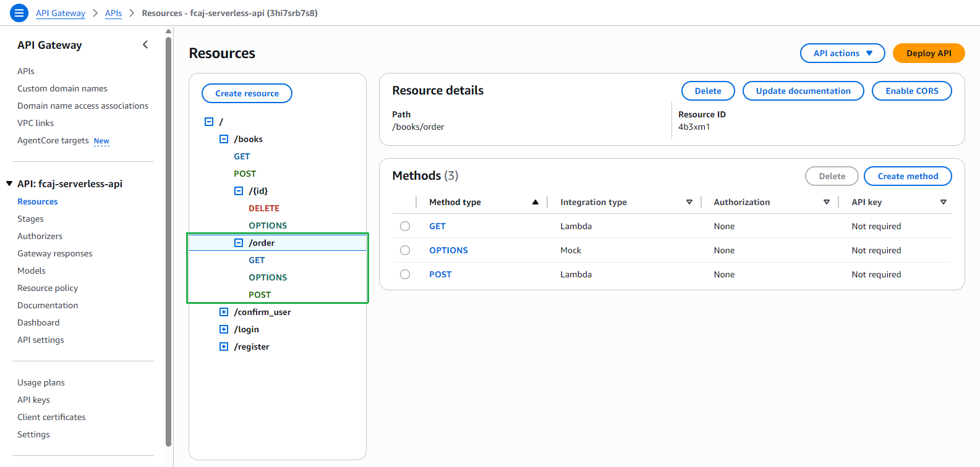Expand the /register resource node
The height and width of the screenshot is (467, 980).
pos(224,347)
